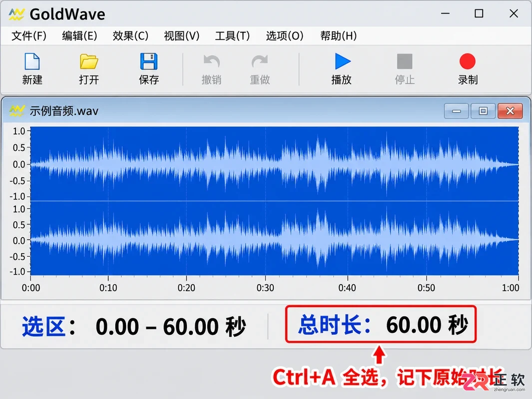Click the Undo (撤销) arrow icon
This screenshot has width=532, height=399.
click(212, 61)
